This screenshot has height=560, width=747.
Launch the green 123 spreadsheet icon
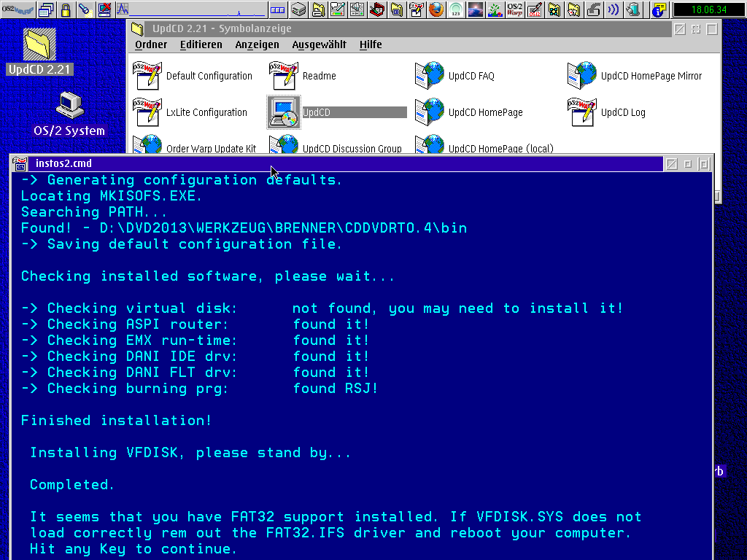[456, 9]
